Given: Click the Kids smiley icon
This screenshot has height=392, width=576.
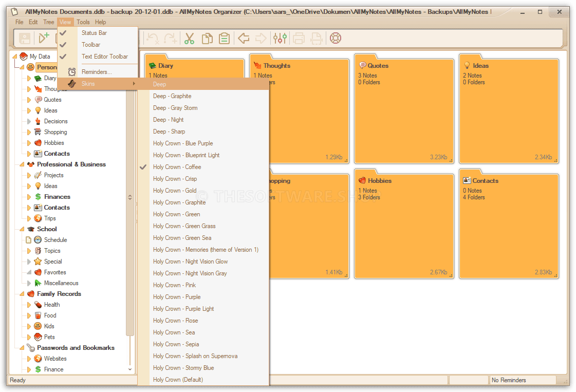Looking at the screenshot, I should pos(38,326).
